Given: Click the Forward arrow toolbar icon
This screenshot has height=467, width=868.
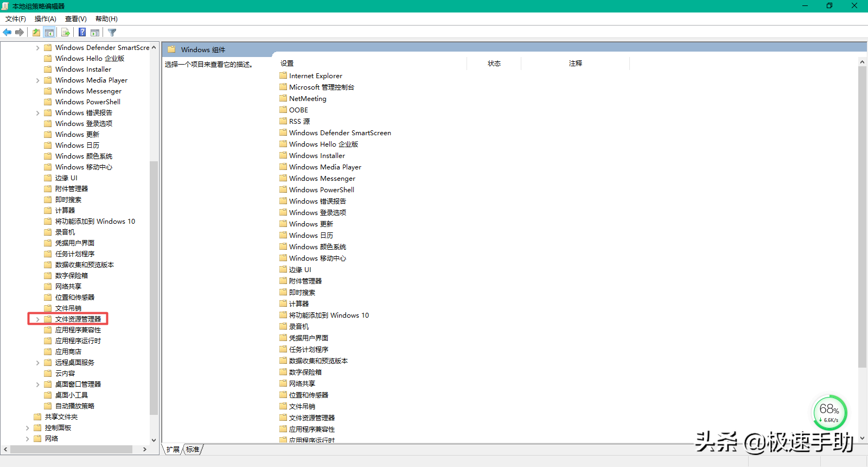Looking at the screenshot, I should pos(20,33).
